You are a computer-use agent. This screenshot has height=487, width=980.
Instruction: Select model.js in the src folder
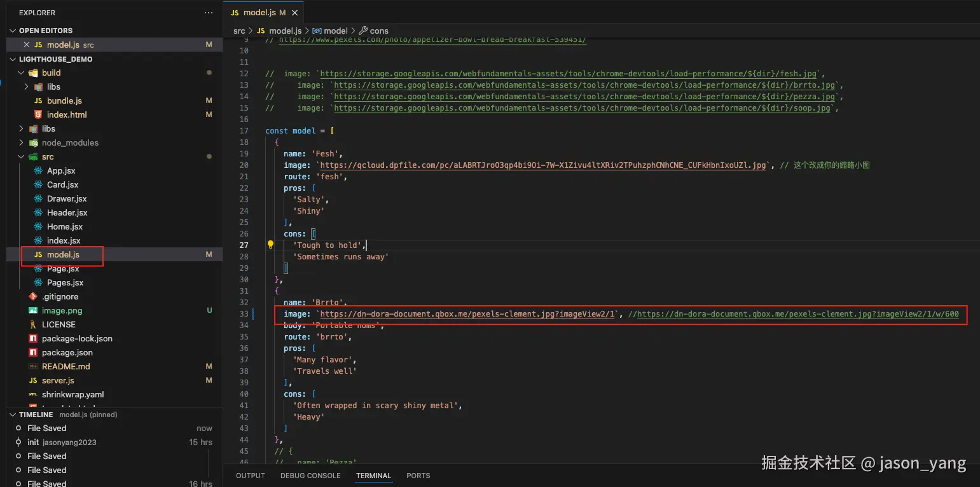114,254
